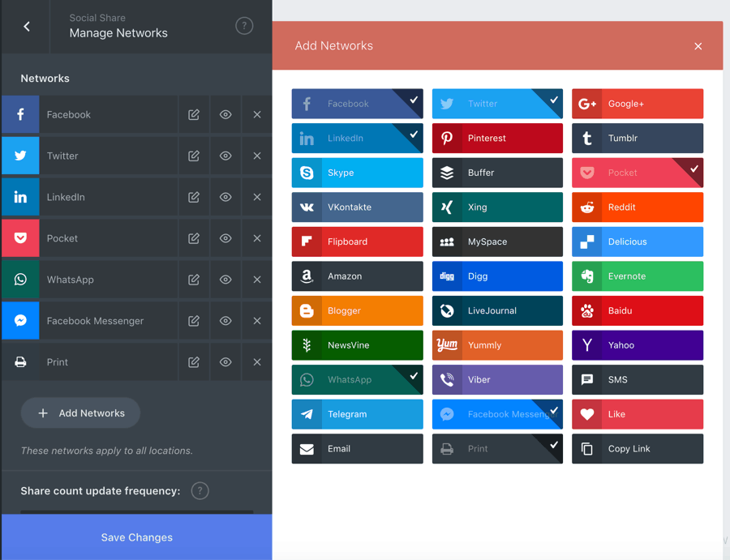Edit the Pocket network entry
Screen dimensions: 730x560
(194, 238)
